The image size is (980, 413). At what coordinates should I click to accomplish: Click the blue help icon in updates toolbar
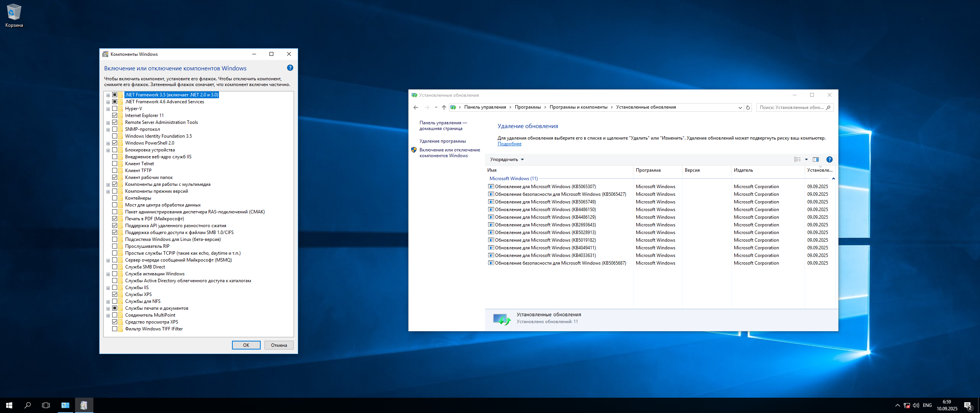(x=830, y=159)
